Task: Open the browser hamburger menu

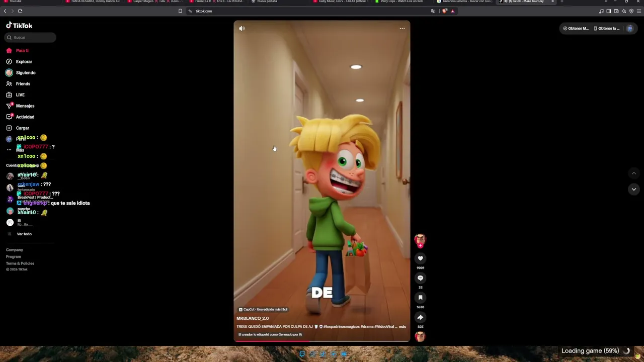Action: [x=639, y=11]
